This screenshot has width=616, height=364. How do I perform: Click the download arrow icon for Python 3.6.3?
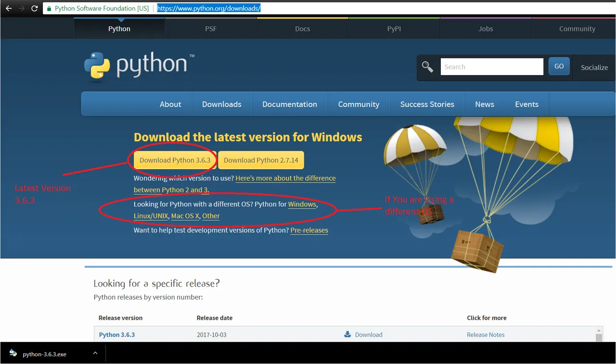347,335
